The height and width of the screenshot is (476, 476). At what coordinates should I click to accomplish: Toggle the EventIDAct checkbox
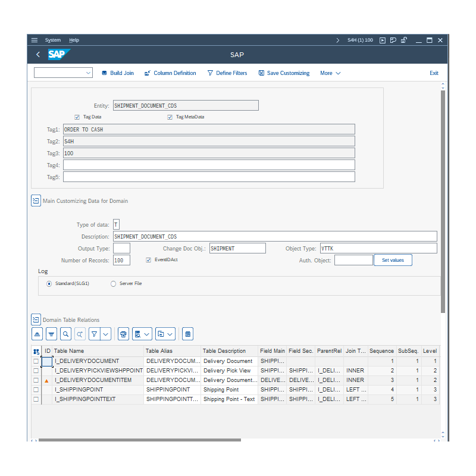point(148,260)
